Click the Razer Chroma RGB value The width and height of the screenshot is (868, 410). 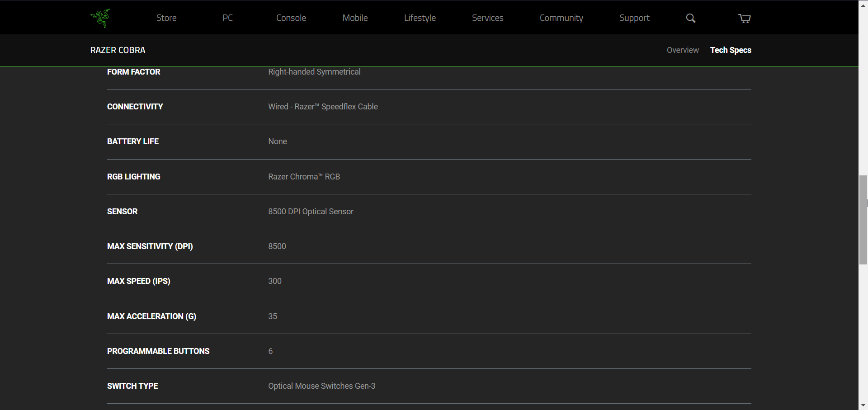pyautogui.click(x=304, y=177)
